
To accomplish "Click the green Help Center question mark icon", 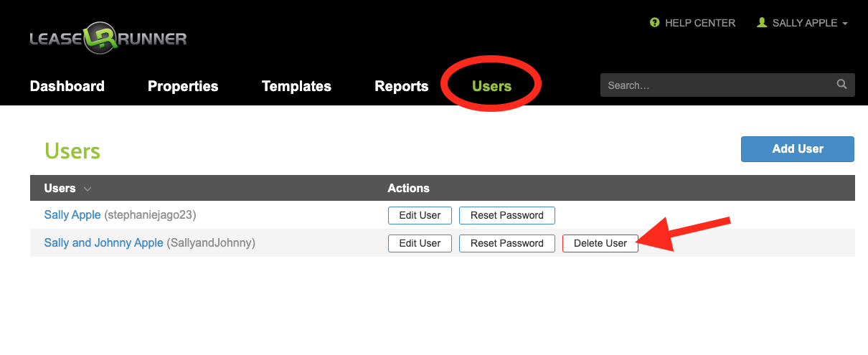I will click(x=654, y=23).
